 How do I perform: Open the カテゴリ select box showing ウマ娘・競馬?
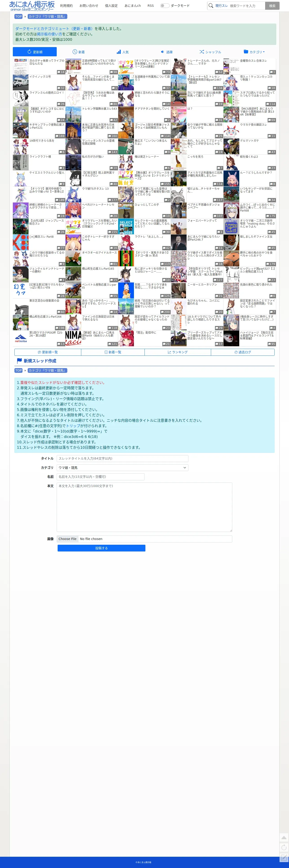pyautogui.click(x=123, y=468)
